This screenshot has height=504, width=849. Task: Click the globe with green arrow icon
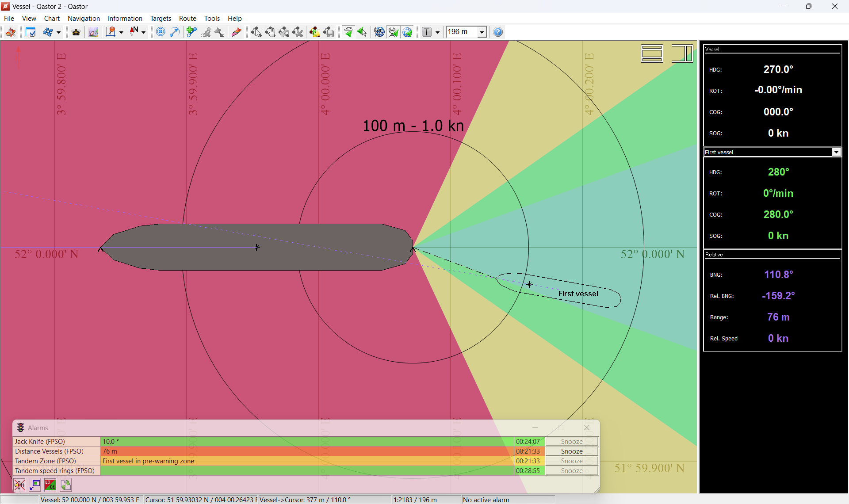407,32
